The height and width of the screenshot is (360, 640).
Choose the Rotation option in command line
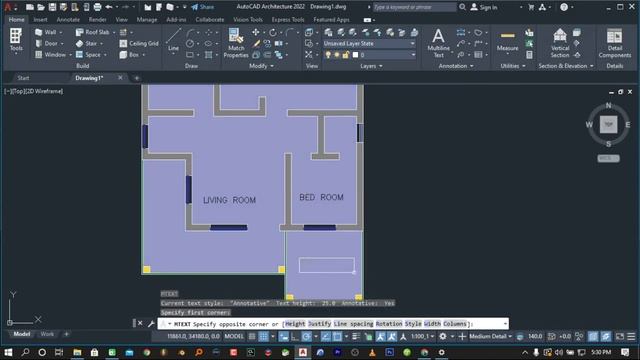389,324
